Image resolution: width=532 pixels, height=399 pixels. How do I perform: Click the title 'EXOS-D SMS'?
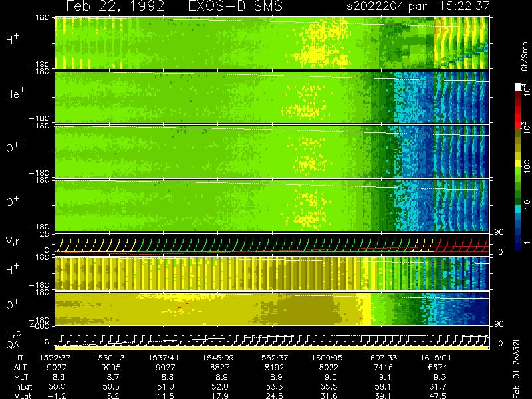pos(235,6)
